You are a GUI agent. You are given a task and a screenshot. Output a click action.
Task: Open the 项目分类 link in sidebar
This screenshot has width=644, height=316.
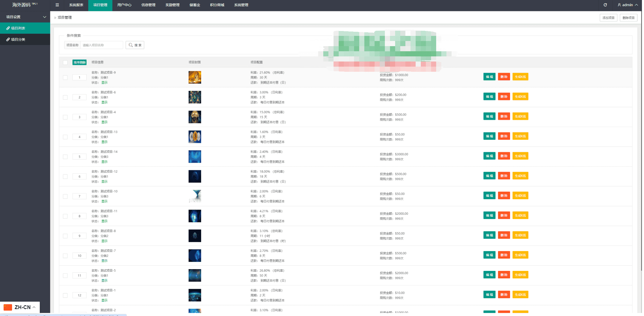(18, 39)
